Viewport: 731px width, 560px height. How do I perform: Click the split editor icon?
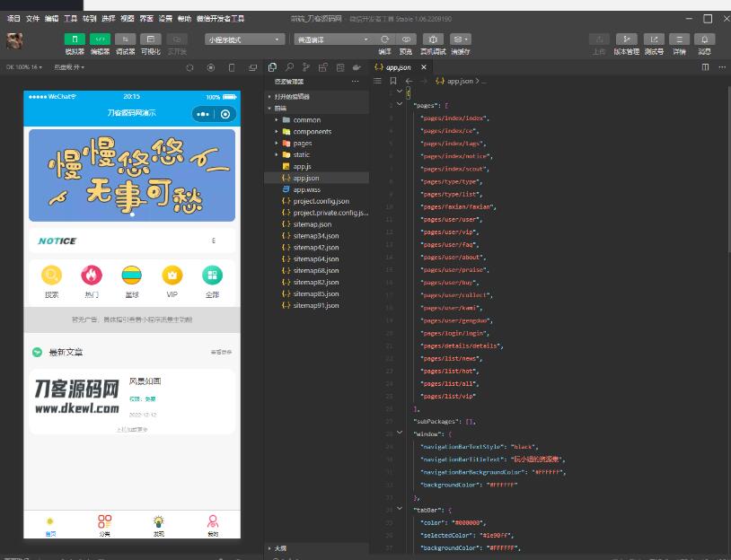tap(705, 67)
